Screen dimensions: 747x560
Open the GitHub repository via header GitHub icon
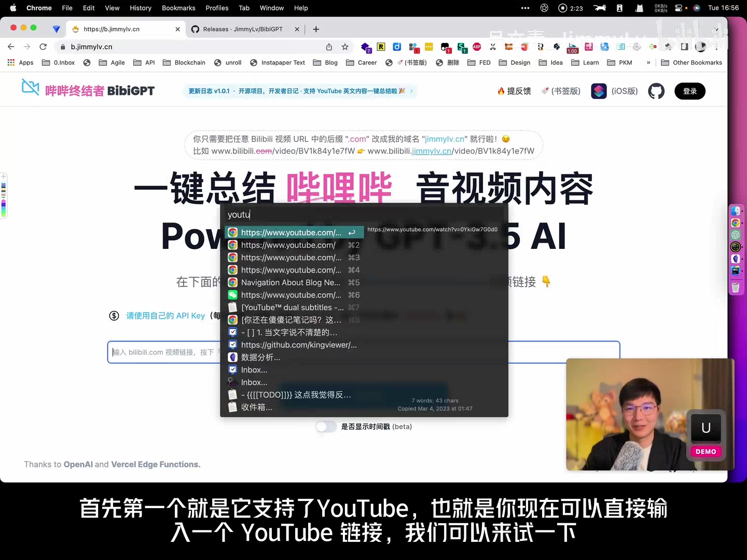click(656, 91)
